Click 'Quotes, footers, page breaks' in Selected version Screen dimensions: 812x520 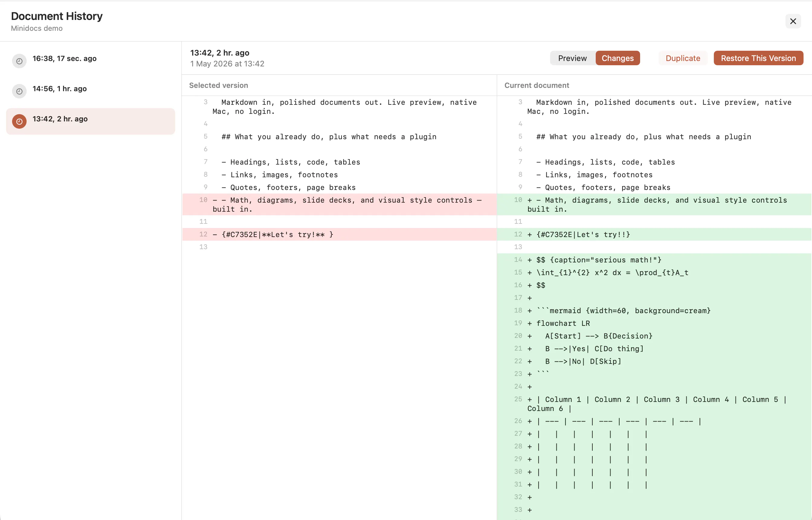click(340, 188)
